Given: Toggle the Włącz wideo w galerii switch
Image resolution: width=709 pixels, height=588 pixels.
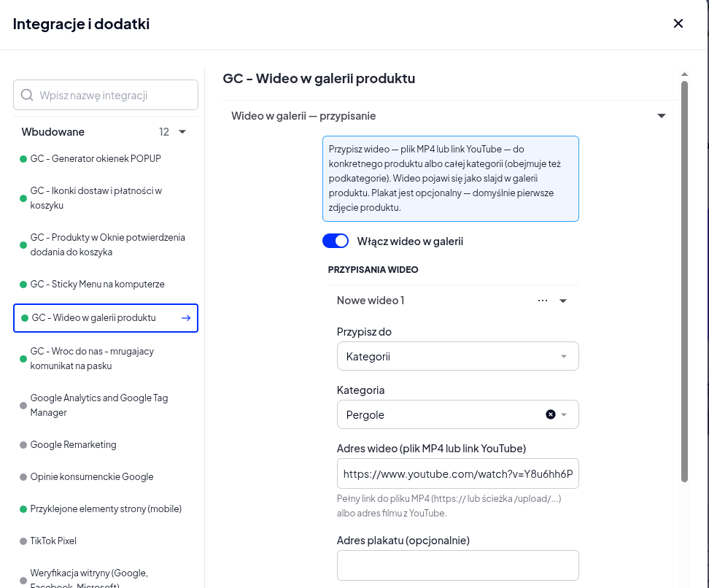Looking at the screenshot, I should click(x=336, y=241).
